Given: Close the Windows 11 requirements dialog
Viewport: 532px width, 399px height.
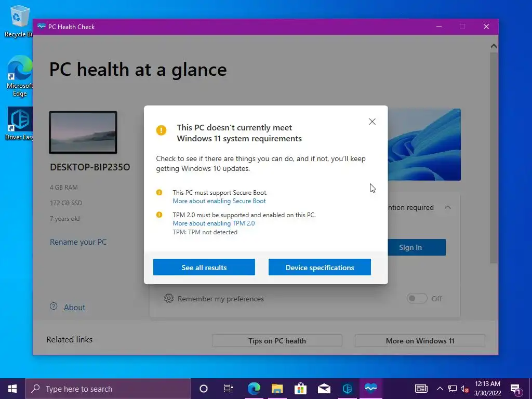Looking at the screenshot, I should pos(372,122).
